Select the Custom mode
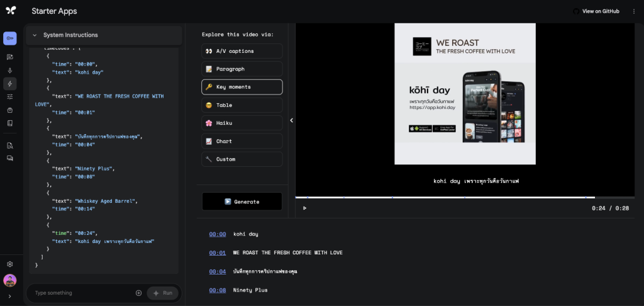644x306 pixels. tap(242, 159)
